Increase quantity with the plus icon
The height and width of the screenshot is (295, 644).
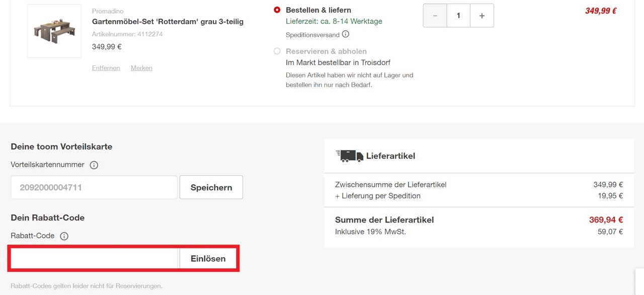[x=481, y=15]
